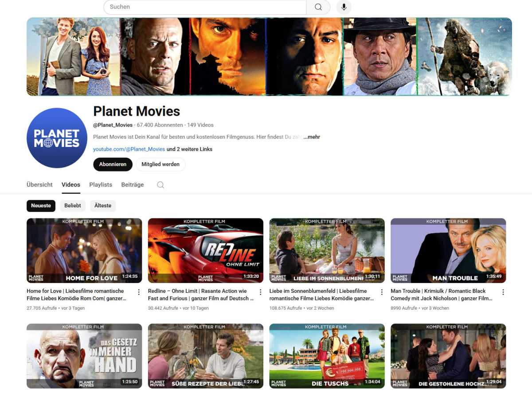The image size is (532, 393).
Task: Select the Neueste filter chip
Action: pyautogui.click(x=41, y=206)
